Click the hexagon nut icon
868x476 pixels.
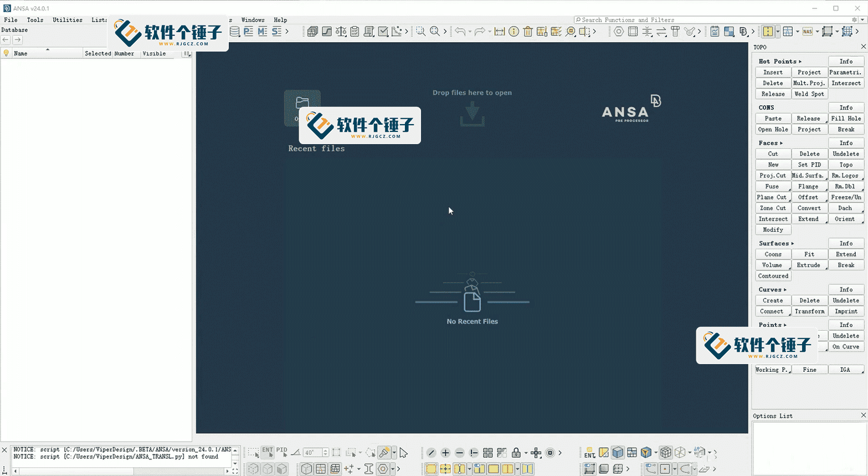click(x=619, y=32)
